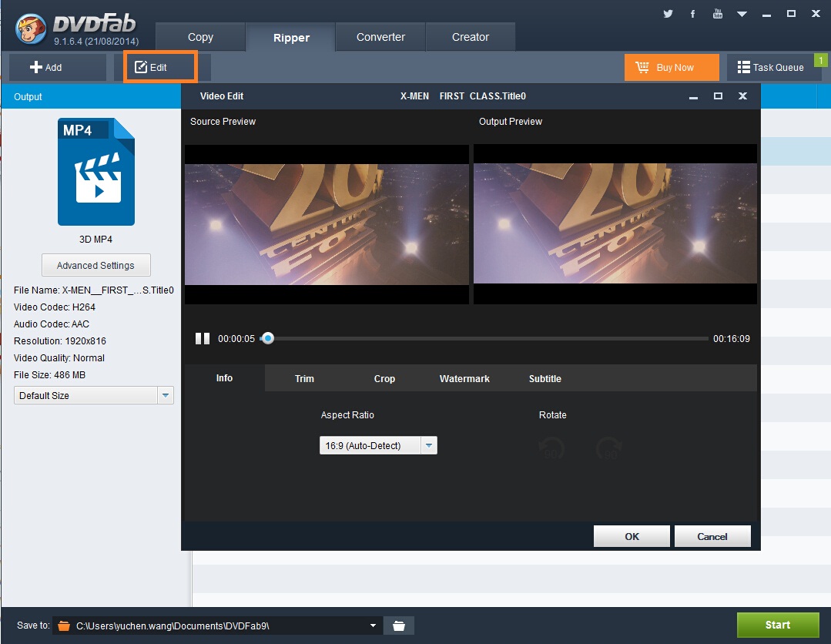Screen dimensions: 831x644
Task: Click the green Task Queue count badge
Action: tap(821, 60)
